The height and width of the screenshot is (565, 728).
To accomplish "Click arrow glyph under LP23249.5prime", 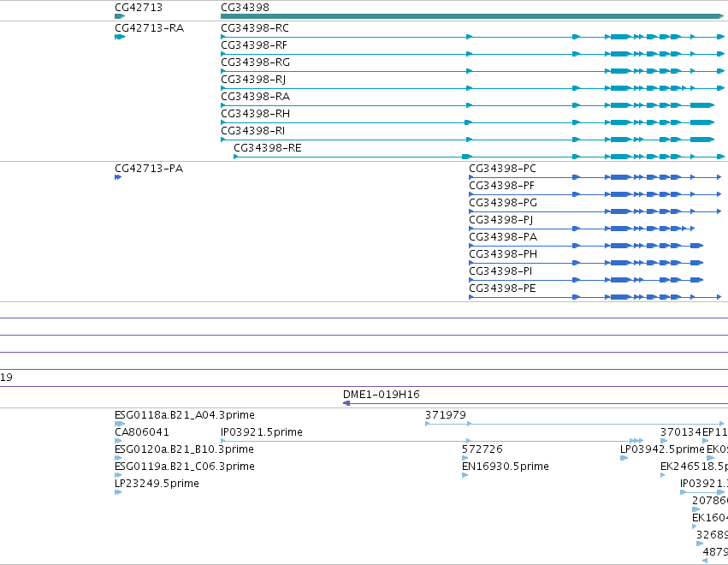I will [x=118, y=492].
